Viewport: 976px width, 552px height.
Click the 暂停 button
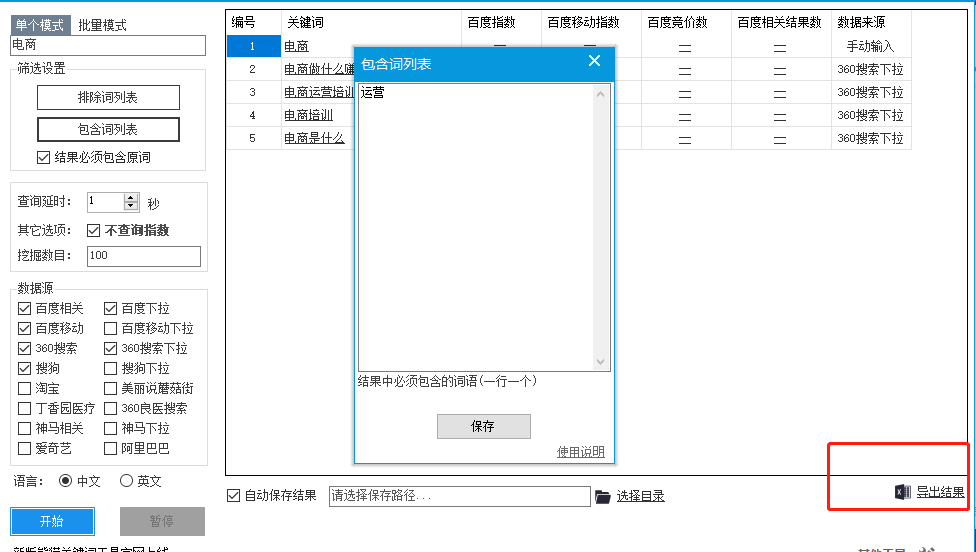coord(162,522)
